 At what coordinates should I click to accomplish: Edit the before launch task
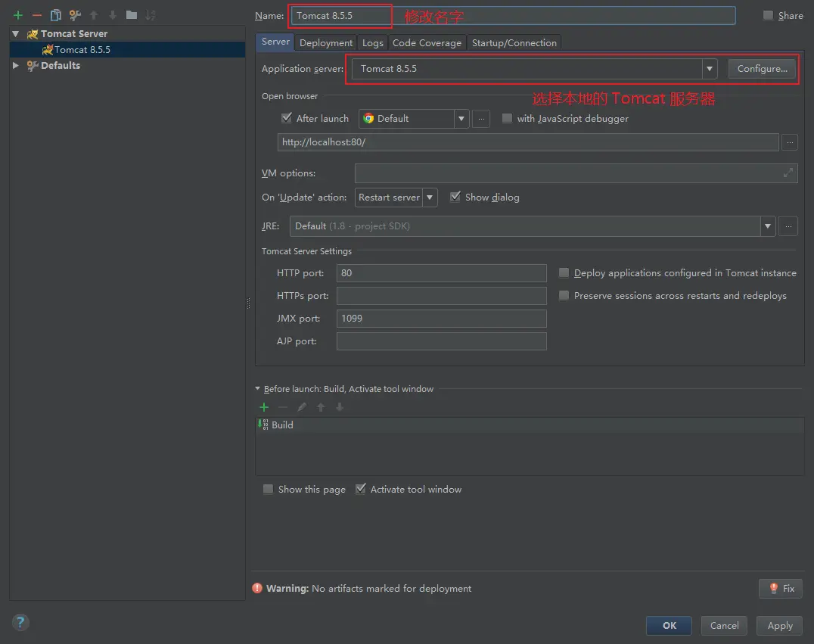[302, 407]
